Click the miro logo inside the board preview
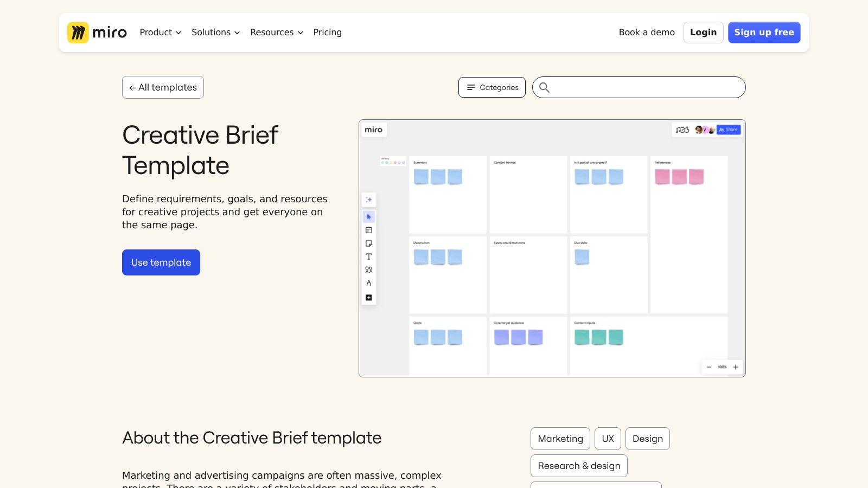 point(373,130)
